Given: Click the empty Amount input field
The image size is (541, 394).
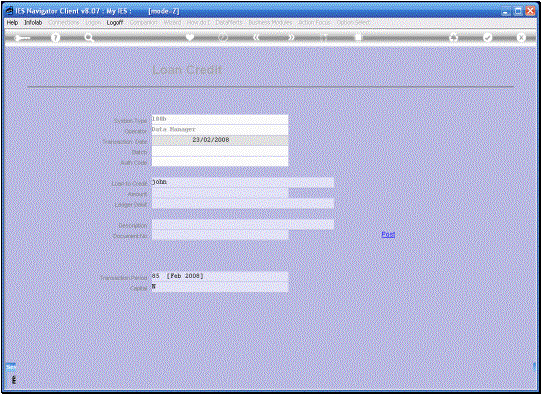Looking at the screenshot, I should pyautogui.click(x=220, y=193).
